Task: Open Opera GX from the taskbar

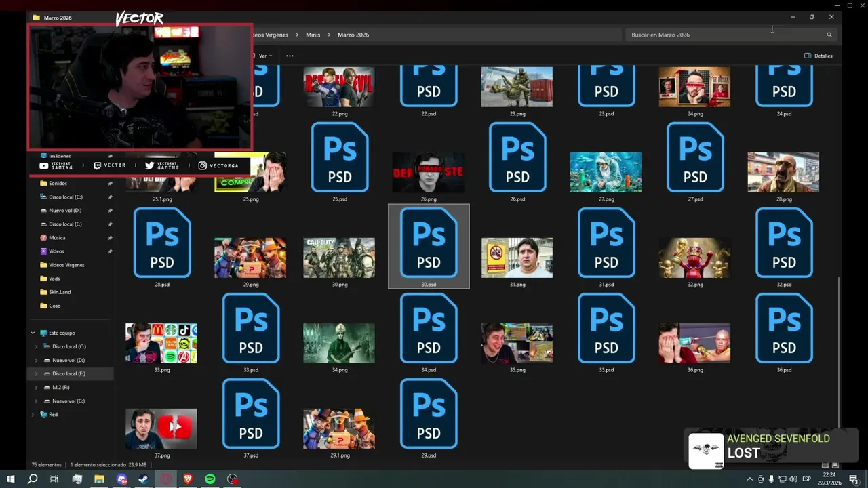Action: [x=165, y=479]
